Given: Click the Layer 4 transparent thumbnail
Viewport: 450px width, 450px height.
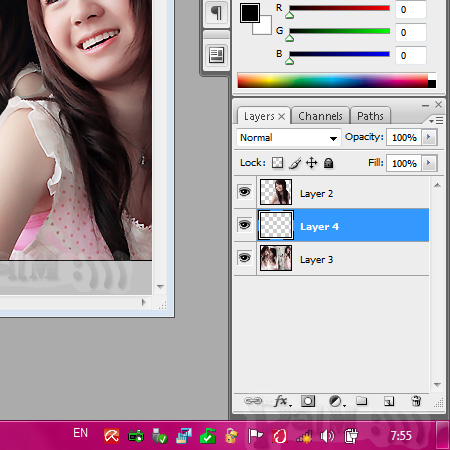Looking at the screenshot, I should pyautogui.click(x=276, y=225).
